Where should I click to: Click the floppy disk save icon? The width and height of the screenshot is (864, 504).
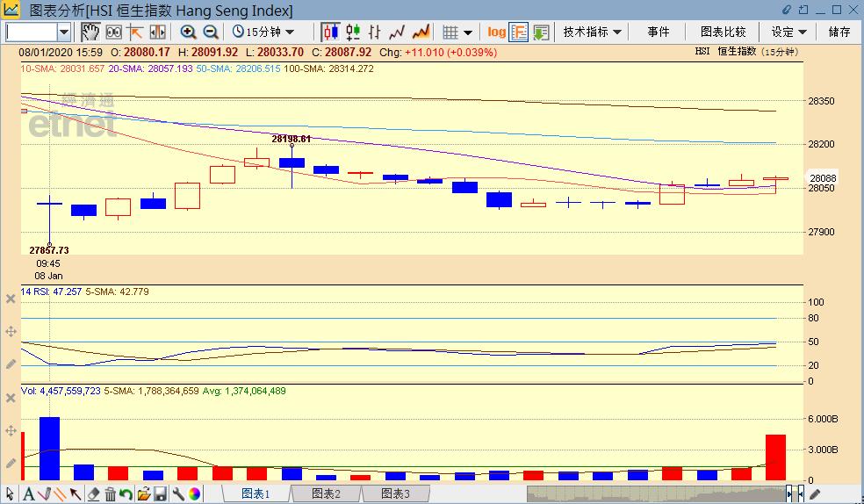[161, 494]
